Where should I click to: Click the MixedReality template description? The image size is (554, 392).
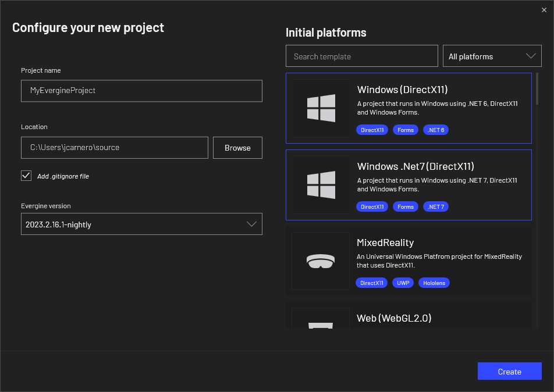pyautogui.click(x=439, y=261)
